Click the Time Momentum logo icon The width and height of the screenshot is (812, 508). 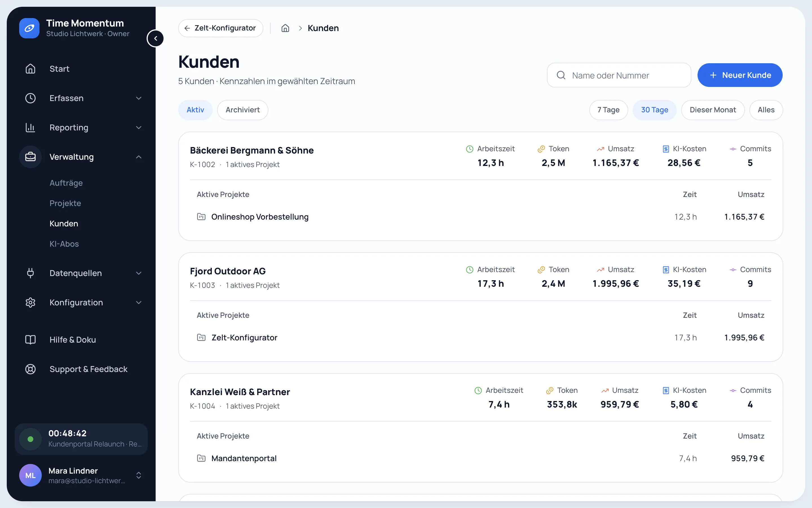pos(29,28)
